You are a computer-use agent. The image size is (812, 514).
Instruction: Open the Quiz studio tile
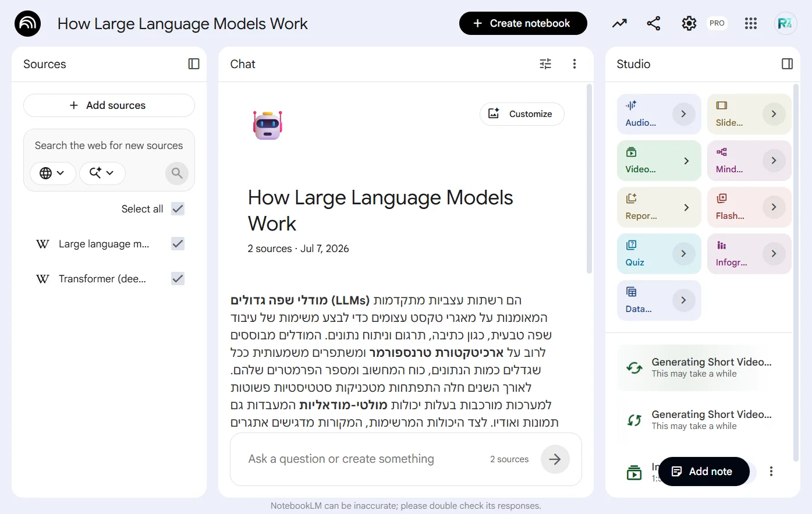tap(659, 254)
